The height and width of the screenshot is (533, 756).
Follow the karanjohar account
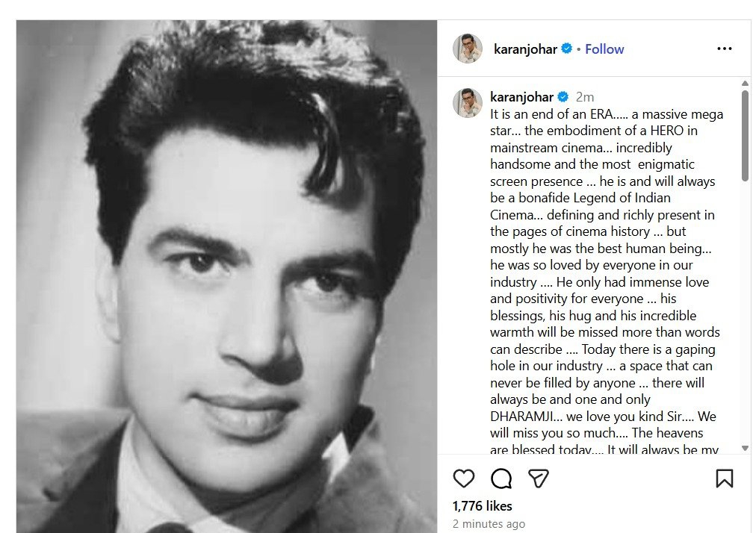(x=604, y=49)
